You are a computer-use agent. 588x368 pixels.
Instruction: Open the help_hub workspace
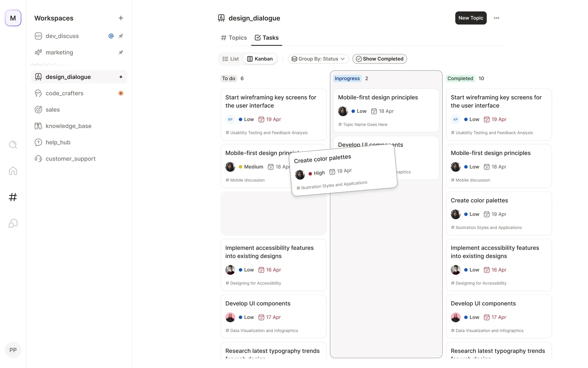pyautogui.click(x=79, y=142)
